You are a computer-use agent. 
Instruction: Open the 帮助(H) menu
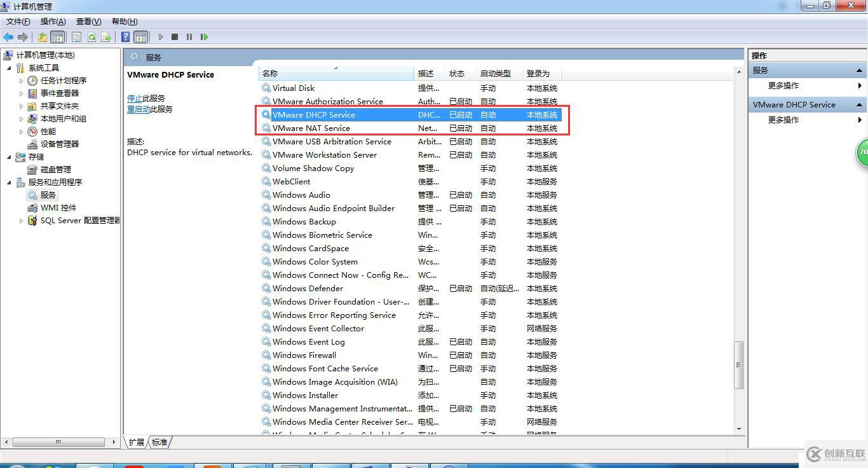click(125, 22)
